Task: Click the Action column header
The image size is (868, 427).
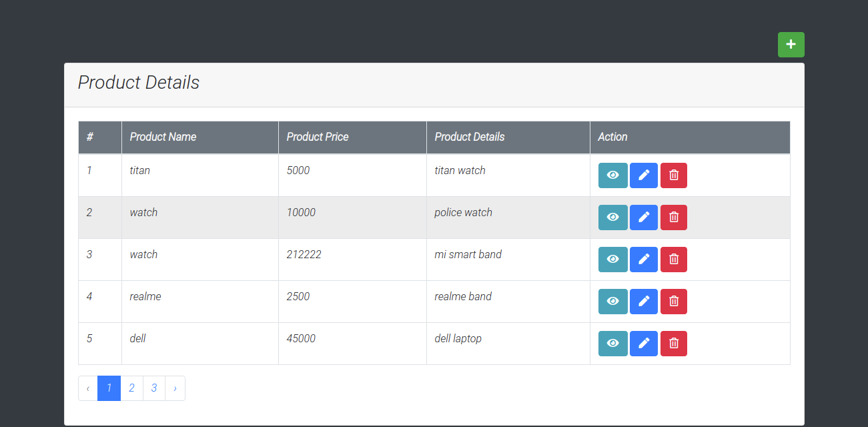Action: click(x=690, y=137)
